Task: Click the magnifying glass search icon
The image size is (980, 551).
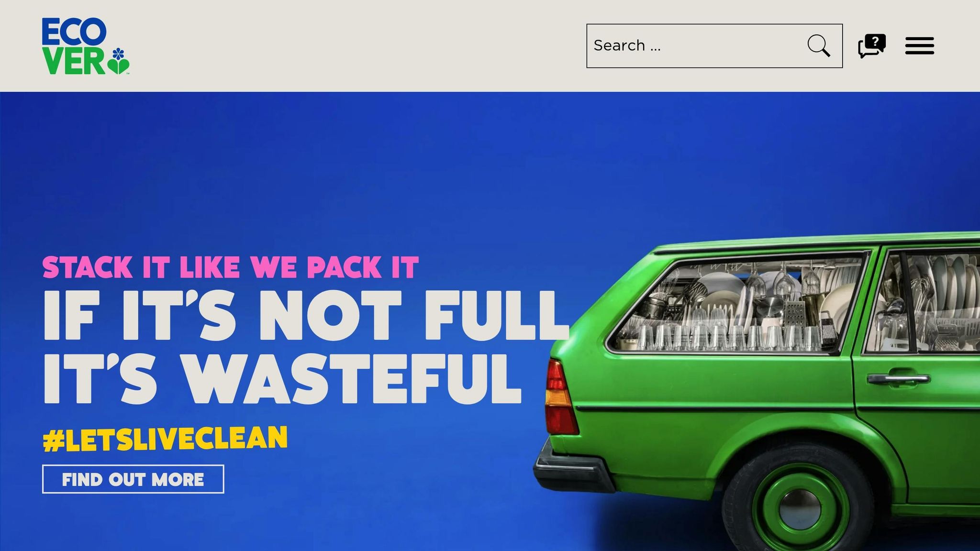Action: [819, 46]
